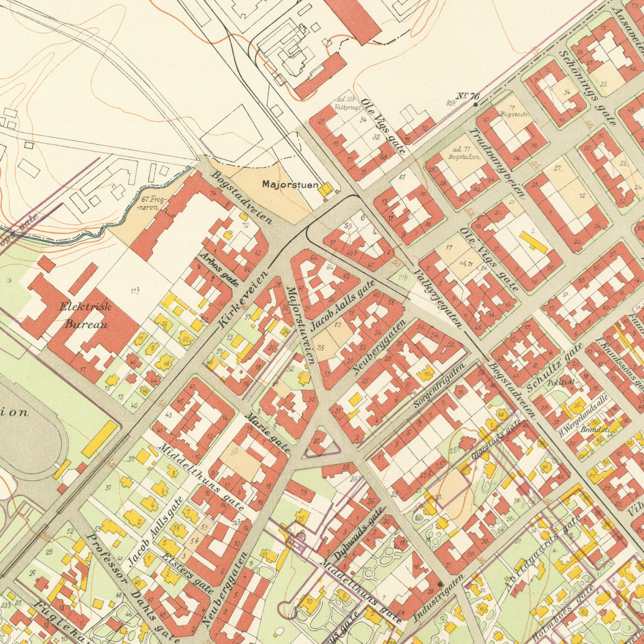This screenshot has height=644, width=644.
Task: Select the 67 Frognervn. property label
Action: 152,203
